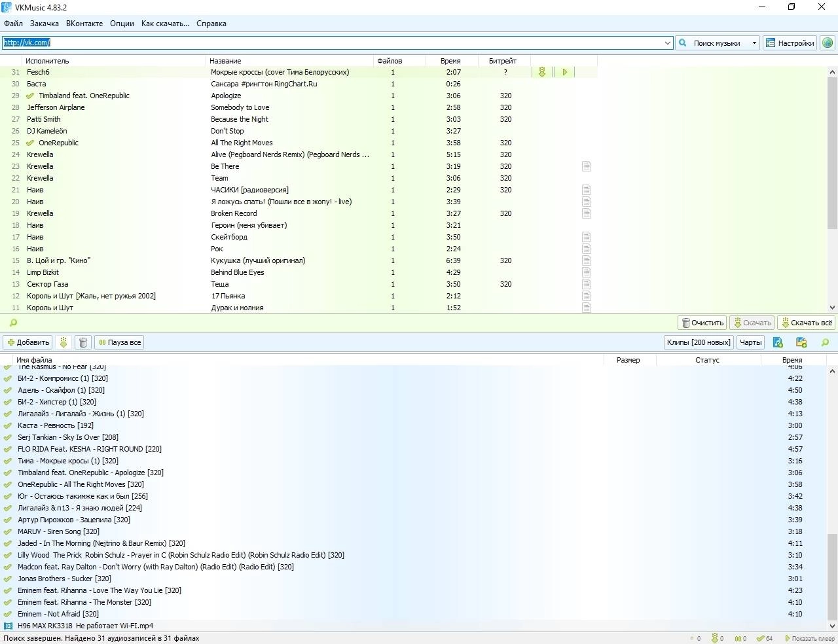Sort downloads by the Статус column header
The image size is (838, 644).
pos(707,360)
